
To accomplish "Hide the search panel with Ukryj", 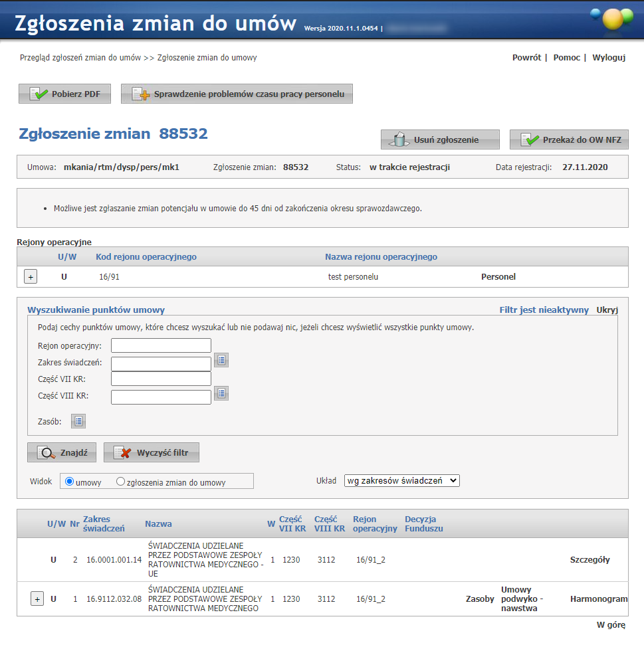I will click(607, 310).
